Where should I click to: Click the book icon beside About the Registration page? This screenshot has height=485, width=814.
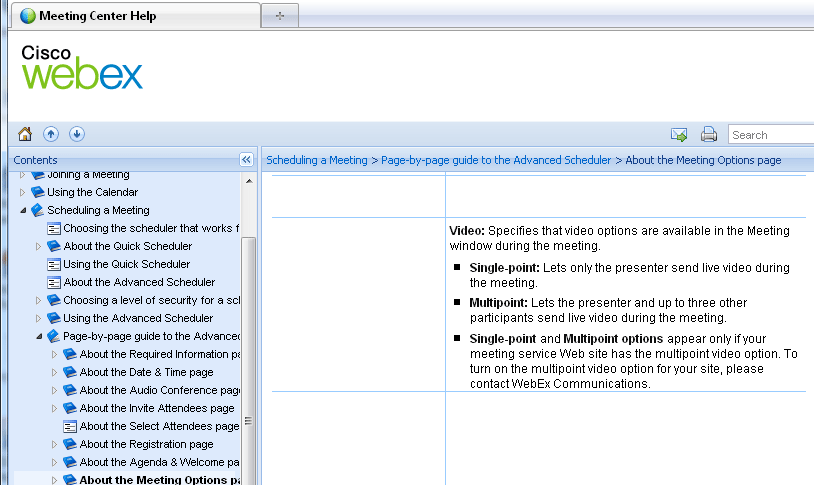(x=70, y=444)
